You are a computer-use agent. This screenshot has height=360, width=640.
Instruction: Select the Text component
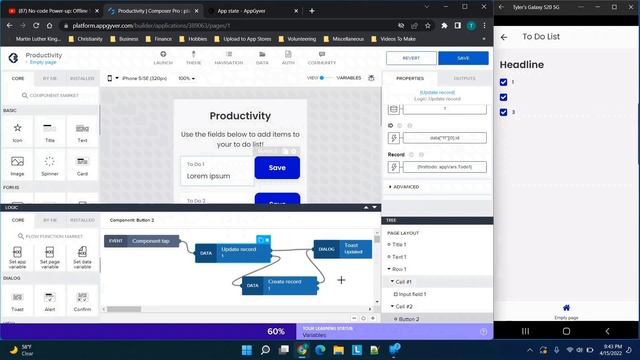82,132
